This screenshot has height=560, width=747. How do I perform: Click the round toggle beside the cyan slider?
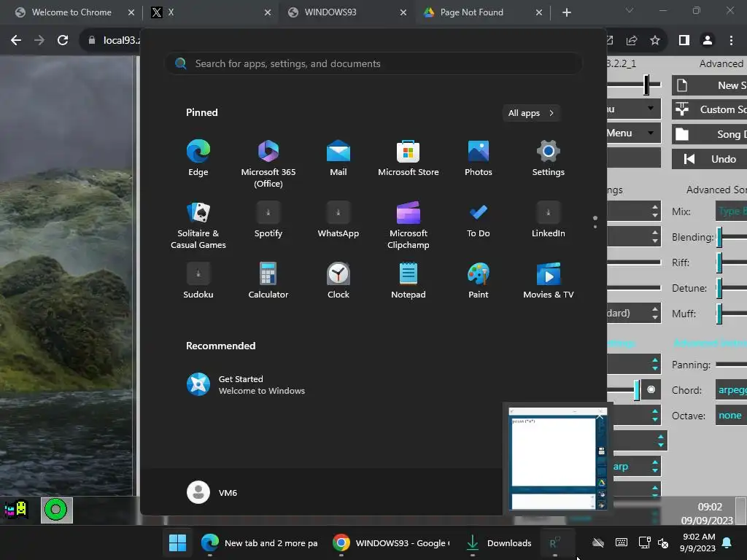[651, 389]
